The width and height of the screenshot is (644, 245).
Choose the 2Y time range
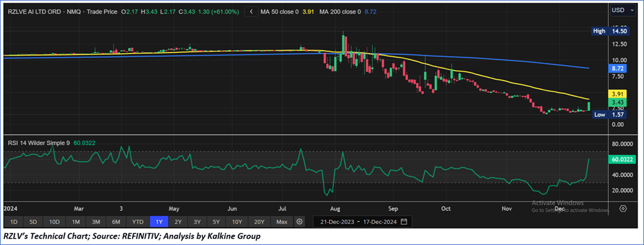click(x=178, y=222)
